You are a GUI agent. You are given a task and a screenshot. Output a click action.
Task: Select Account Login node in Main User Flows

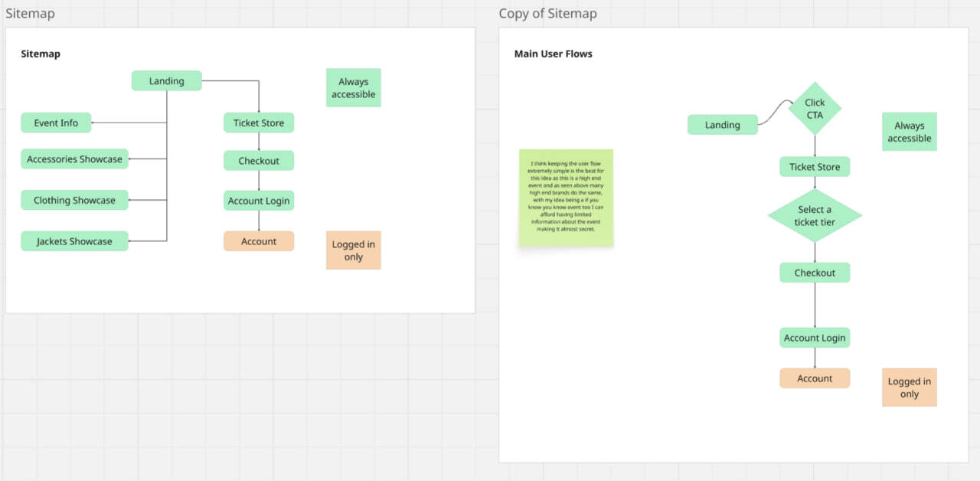[x=815, y=338]
